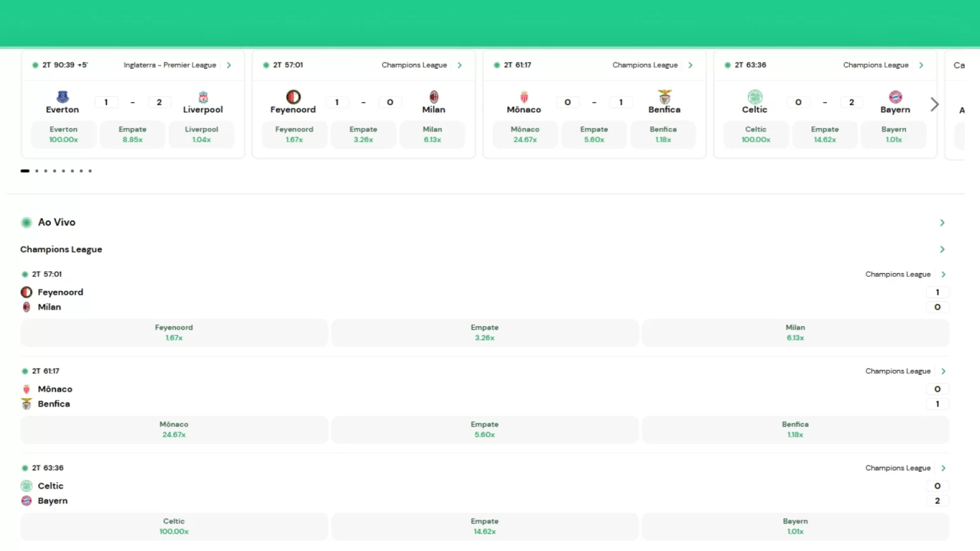Click Everton club crest in top card
980x551 pixels.
[63, 97]
